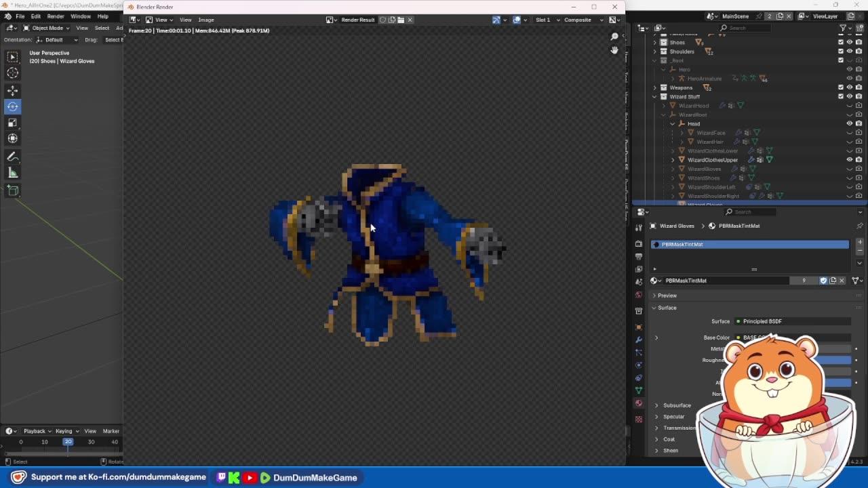Choose the Move tool
This screenshot has width=868, height=488.
tap(12, 91)
